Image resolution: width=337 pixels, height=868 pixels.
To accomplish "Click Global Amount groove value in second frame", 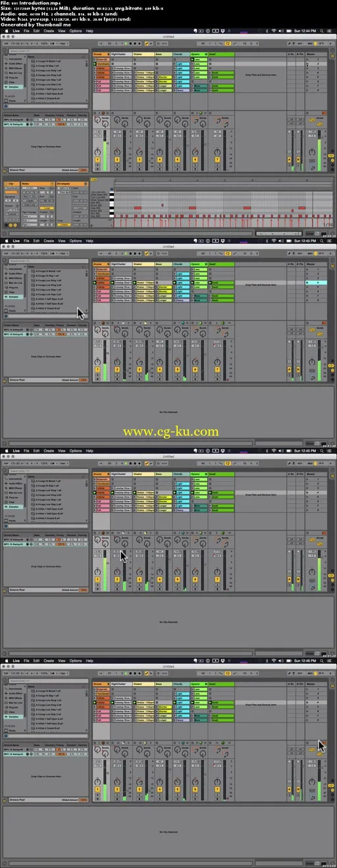I will [x=83, y=379].
